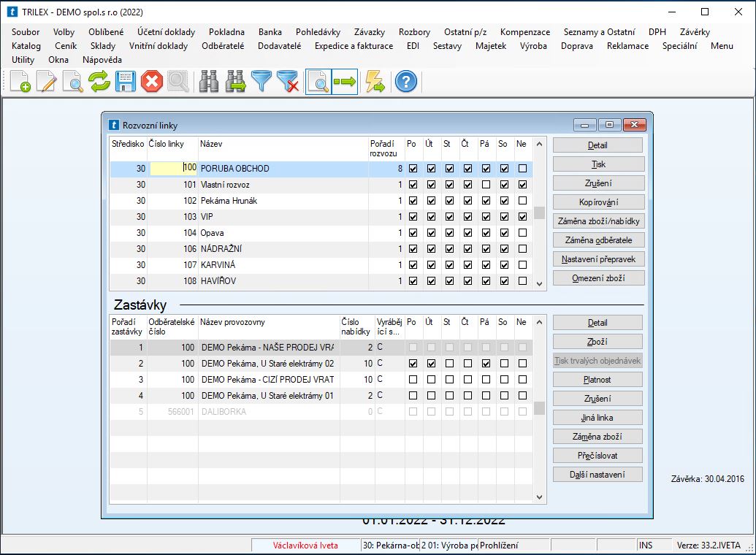Uncheck Ne for VIP route
Screen dimensions: 756x555
coord(522,217)
